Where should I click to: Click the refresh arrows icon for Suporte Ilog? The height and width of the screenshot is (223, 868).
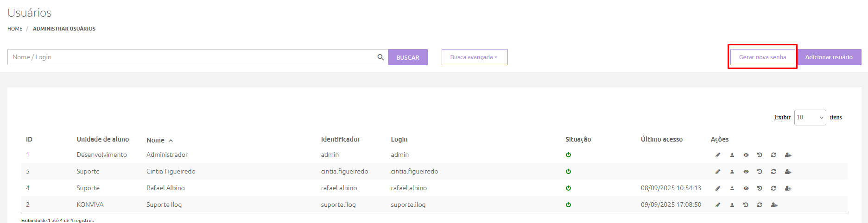(x=760, y=205)
